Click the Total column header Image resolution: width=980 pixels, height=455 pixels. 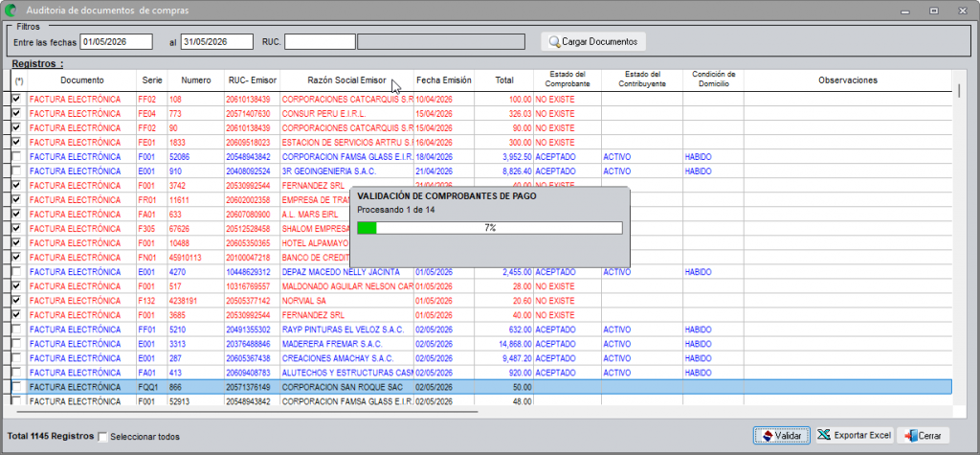click(503, 80)
